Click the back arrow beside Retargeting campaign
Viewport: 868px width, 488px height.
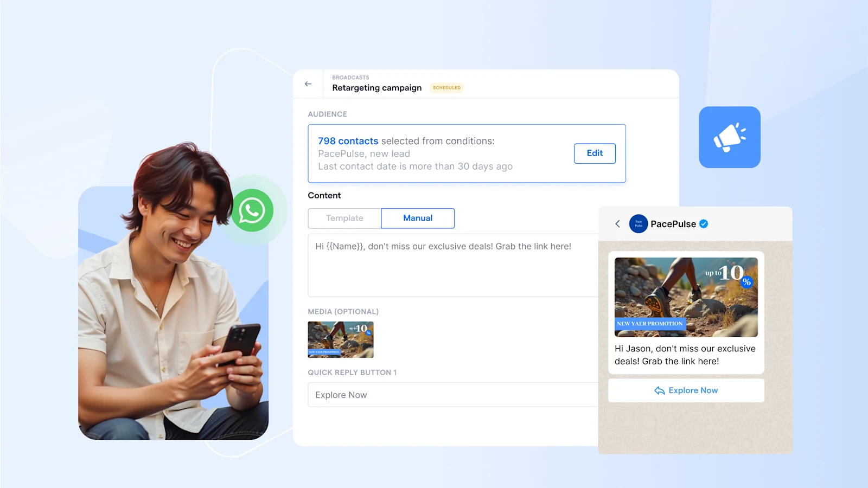(308, 84)
